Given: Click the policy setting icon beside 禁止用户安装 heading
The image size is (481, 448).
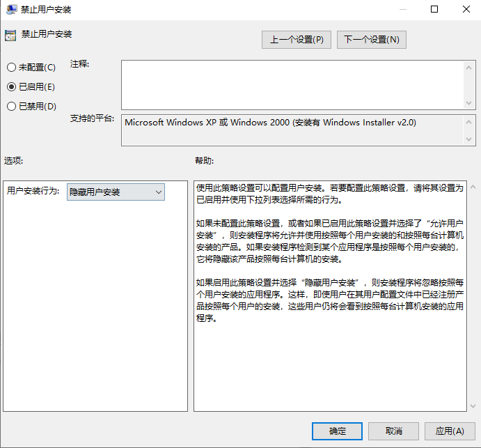Looking at the screenshot, I should tap(10, 36).
